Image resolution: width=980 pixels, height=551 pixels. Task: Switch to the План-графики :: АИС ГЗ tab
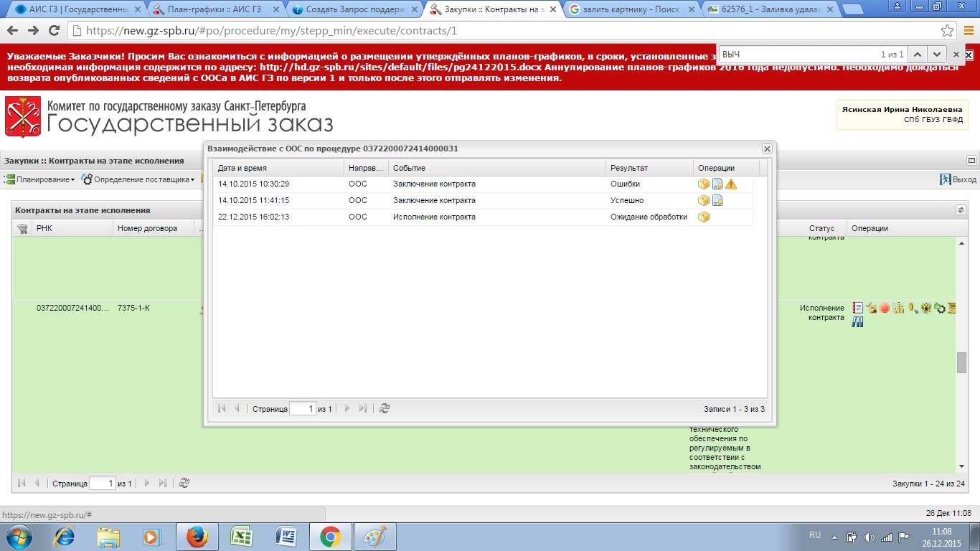coord(215,10)
